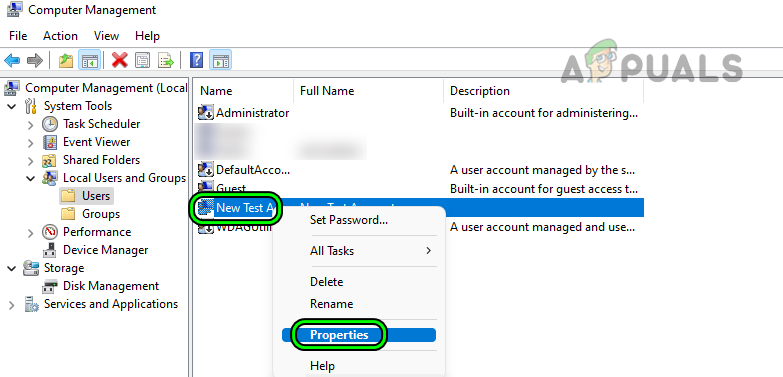Image resolution: width=783 pixels, height=377 pixels.
Task: Click the blue question mark Help icon
Action: point(197,60)
